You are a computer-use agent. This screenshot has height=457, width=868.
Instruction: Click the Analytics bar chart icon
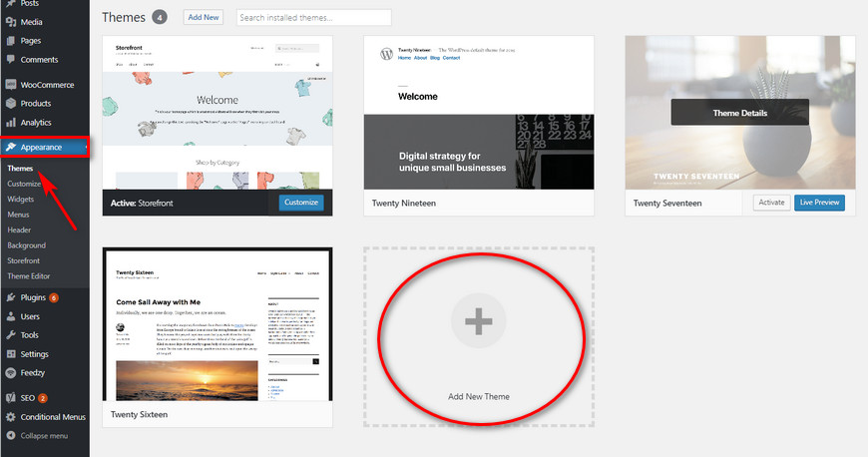[x=11, y=122]
